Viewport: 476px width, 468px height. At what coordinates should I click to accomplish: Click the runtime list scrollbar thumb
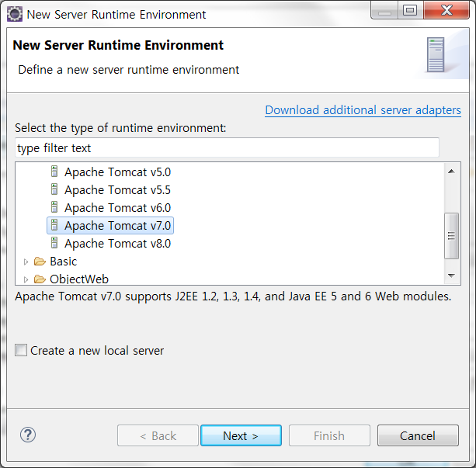pos(451,236)
